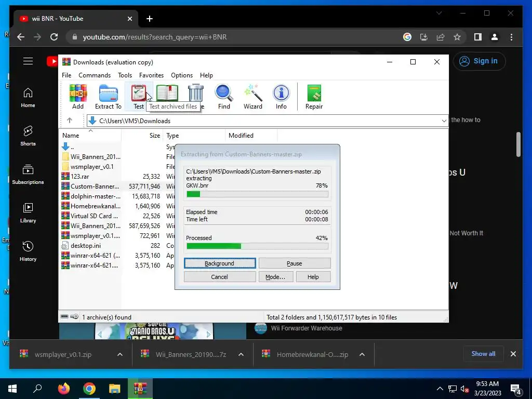Bookmark this page with the star icon

point(457,37)
